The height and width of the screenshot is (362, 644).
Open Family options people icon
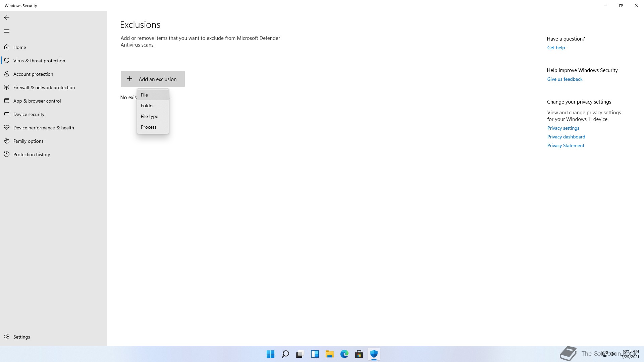point(7,141)
